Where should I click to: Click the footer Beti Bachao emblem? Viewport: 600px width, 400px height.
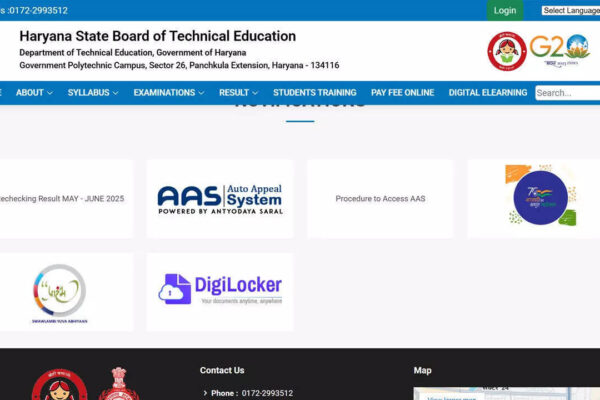click(59, 385)
